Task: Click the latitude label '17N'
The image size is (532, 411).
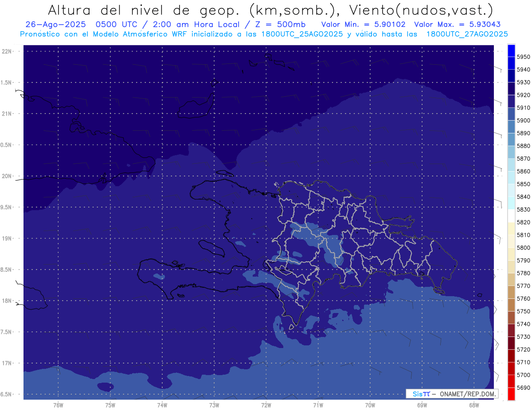Action: [x=7, y=364]
